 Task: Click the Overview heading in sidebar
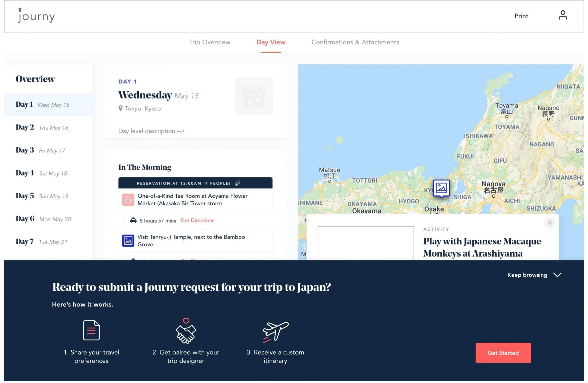(x=35, y=79)
